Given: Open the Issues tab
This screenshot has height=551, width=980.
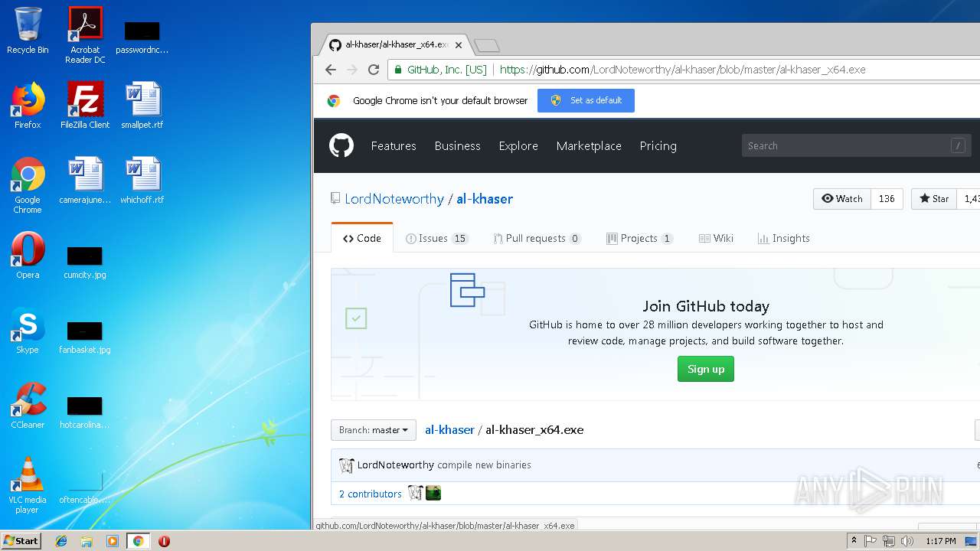Looking at the screenshot, I should pyautogui.click(x=436, y=238).
